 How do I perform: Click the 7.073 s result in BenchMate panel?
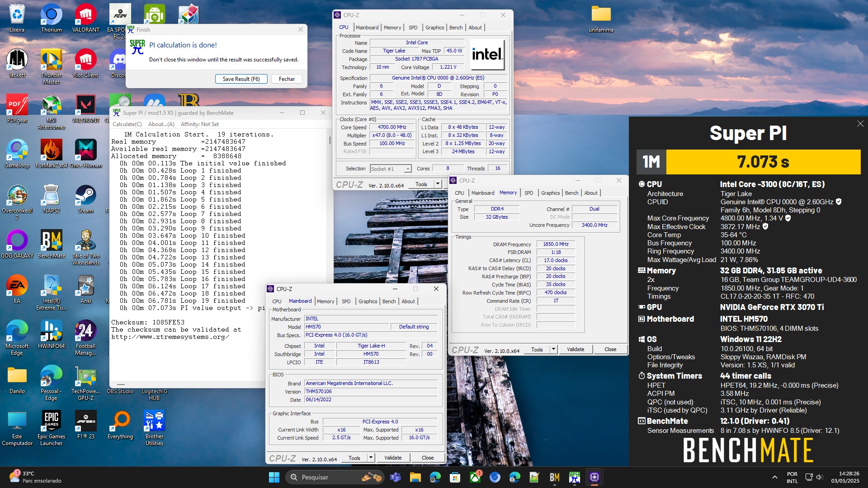click(x=763, y=162)
